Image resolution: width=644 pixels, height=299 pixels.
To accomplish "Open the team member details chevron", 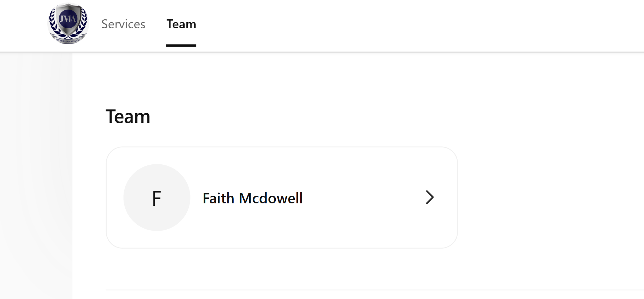I will tap(430, 197).
